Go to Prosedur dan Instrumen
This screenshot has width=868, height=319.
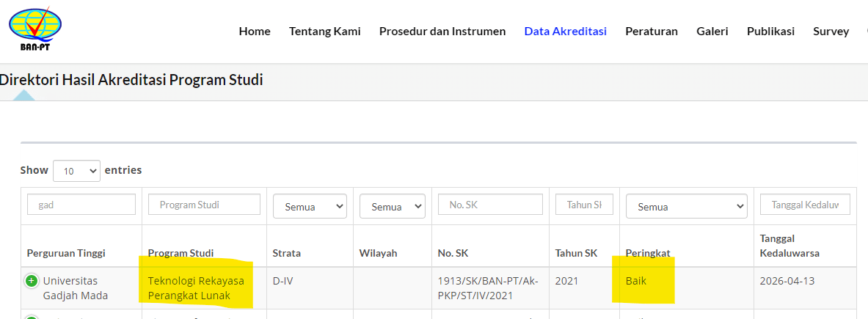(x=442, y=32)
